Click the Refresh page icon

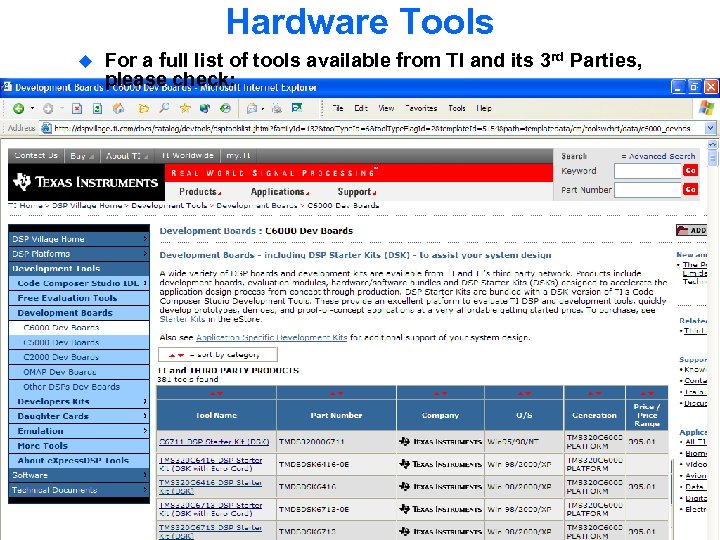point(97,108)
